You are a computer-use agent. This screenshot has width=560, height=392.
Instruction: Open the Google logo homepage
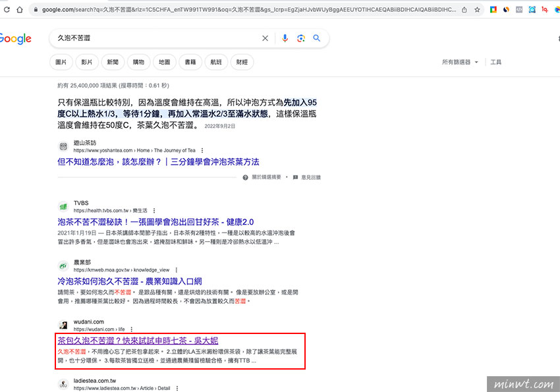pos(15,39)
